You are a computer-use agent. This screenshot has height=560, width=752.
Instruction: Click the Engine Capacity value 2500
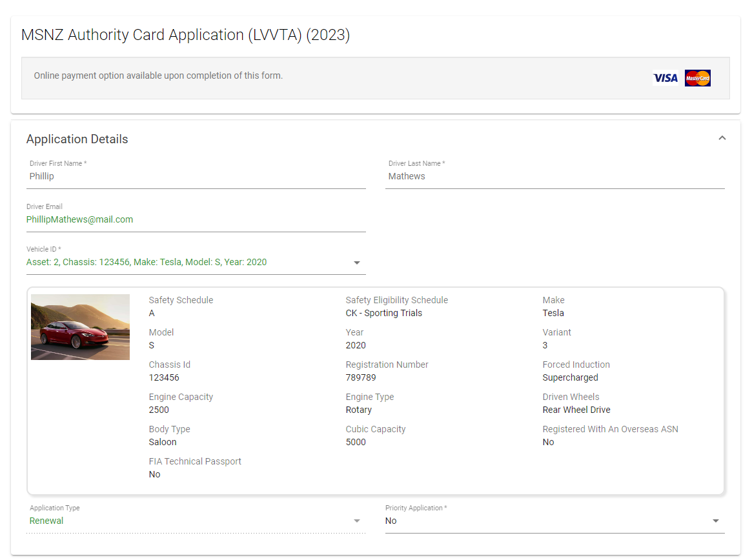(159, 410)
